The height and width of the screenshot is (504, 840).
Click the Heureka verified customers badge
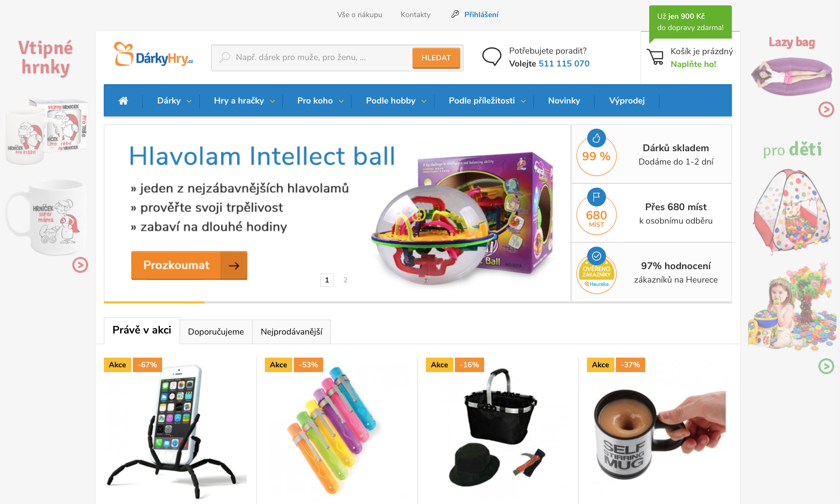coord(596,271)
